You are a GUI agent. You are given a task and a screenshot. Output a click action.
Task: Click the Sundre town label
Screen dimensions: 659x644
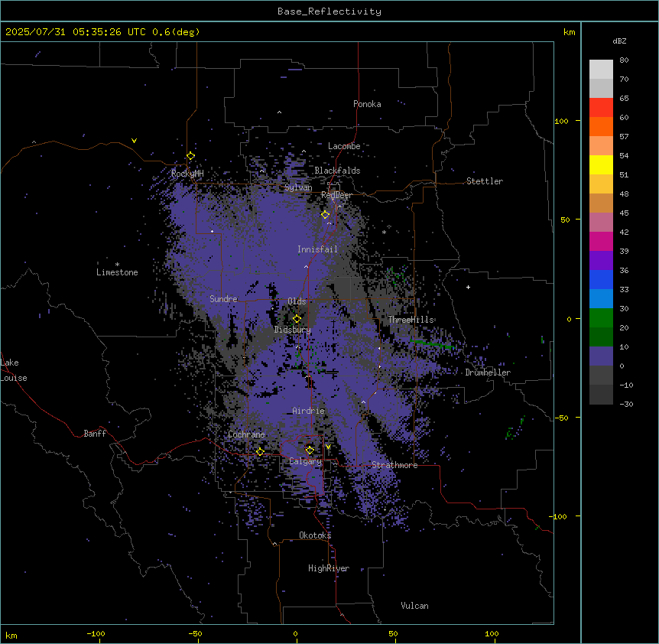tap(223, 299)
